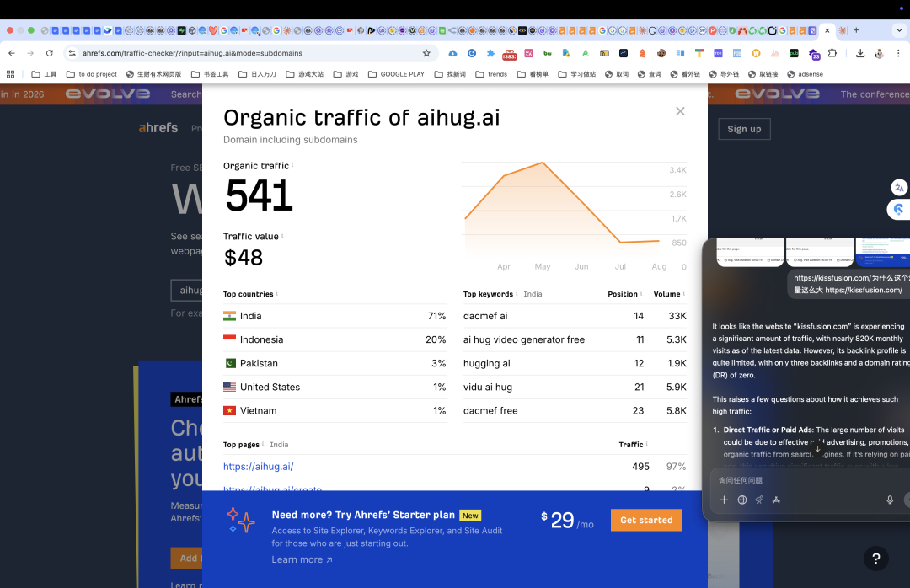Image resolution: width=910 pixels, height=588 pixels.
Task: Click the 'vidu ai hug' keyword
Action: click(488, 387)
